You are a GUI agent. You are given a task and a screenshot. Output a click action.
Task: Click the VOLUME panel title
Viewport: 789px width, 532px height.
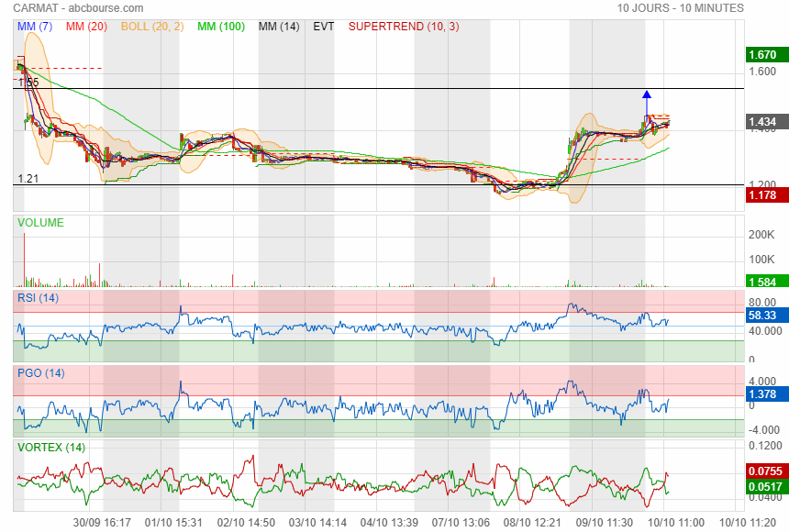pos(41,223)
